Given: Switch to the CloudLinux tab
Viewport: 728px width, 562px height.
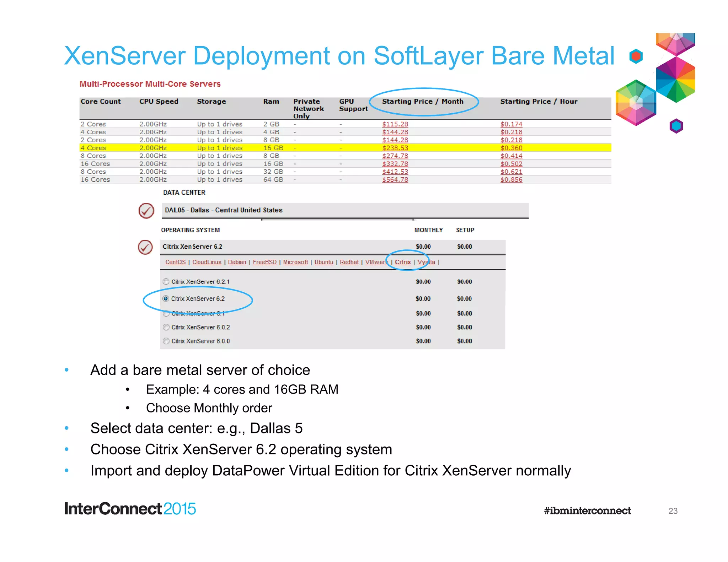Looking at the screenshot, I should (x=207, y=262).
